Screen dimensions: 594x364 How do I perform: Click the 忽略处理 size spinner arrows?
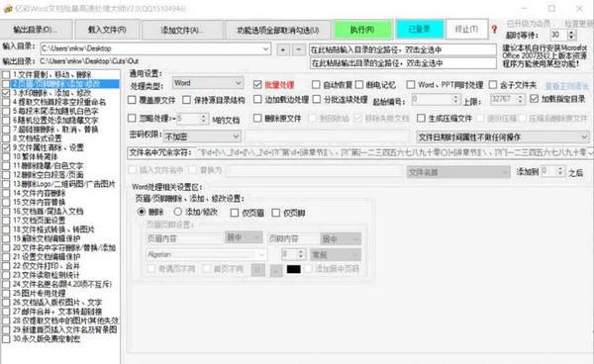tap(203, 119)
